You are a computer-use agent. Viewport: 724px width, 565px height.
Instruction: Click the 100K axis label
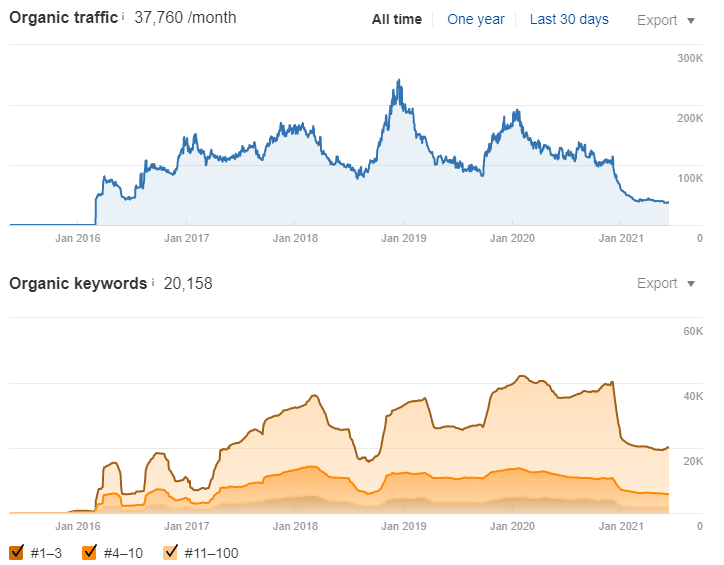[690, 178]
